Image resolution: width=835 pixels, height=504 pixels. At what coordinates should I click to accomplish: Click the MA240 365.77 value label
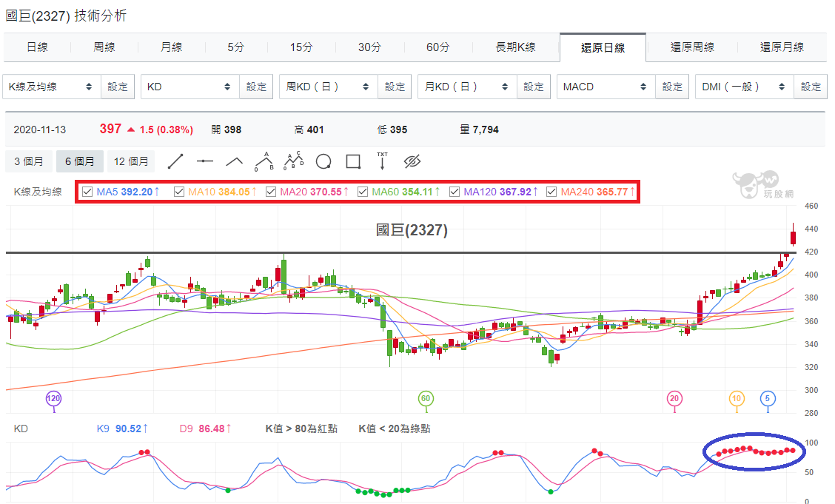(x=597, y=192)
